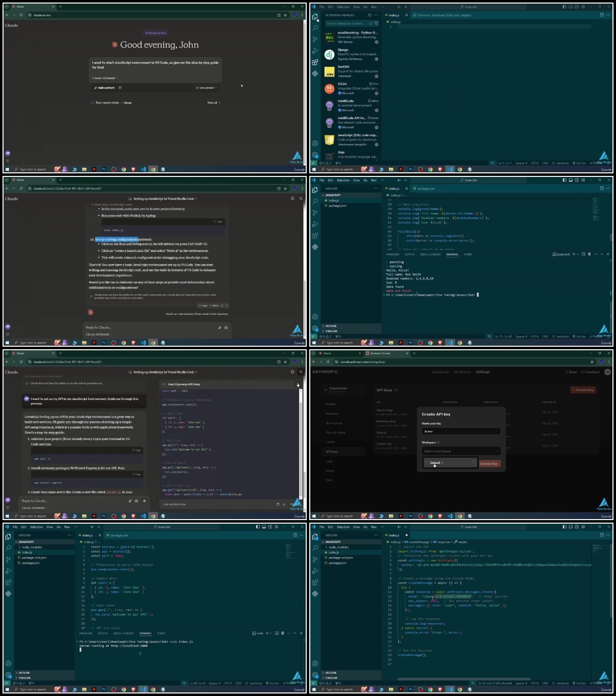Bookmark star in the Anthropic Console browser
This screenshot has height=696, width=616.
[592, 362]
